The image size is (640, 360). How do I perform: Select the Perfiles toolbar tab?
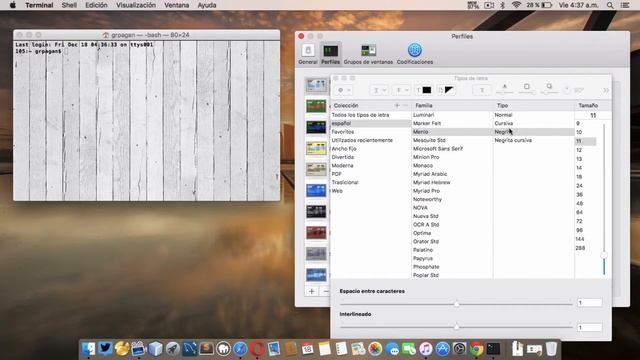tap(330, 54)
